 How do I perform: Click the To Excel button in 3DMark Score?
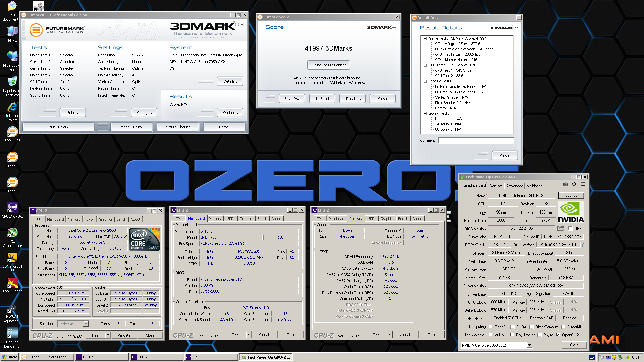322,99
